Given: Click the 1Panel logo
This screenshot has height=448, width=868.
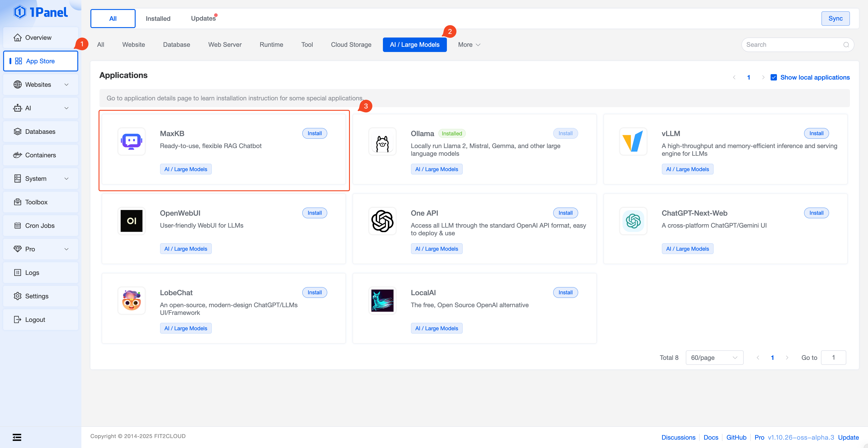Looking at the screenshot, I should 40,12.
